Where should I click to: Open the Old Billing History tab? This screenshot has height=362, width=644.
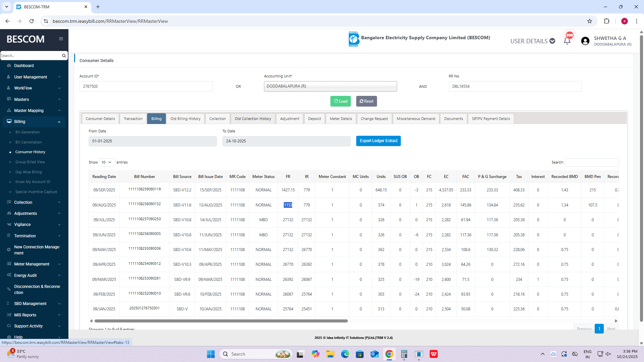coord(185,119)
